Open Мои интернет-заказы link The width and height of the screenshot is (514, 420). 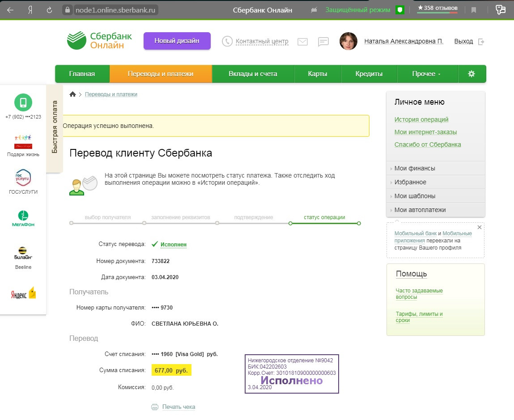[x=425, y=132]
